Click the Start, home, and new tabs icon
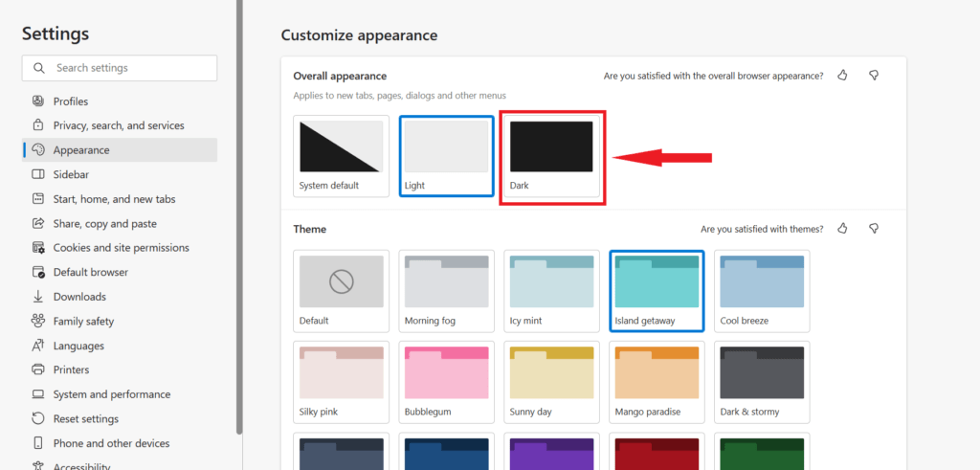The height and width of the screenshot is (470, 980). 38,199
